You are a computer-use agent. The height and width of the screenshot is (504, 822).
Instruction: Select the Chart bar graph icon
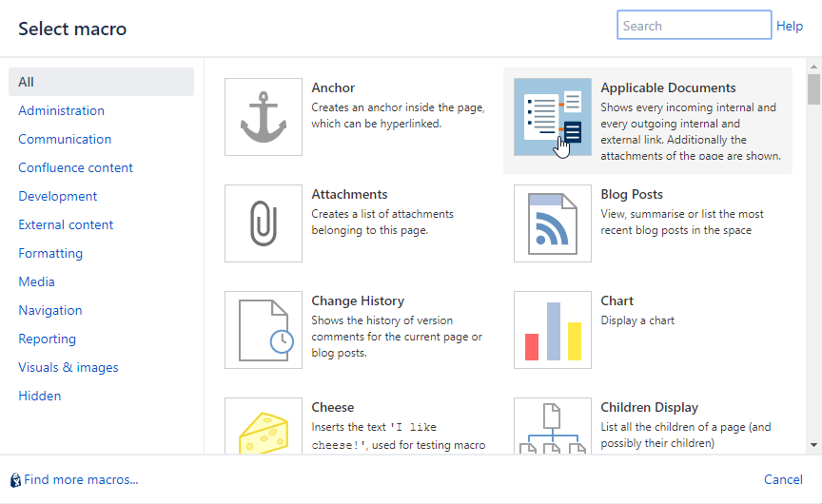(x=553, y=330)
